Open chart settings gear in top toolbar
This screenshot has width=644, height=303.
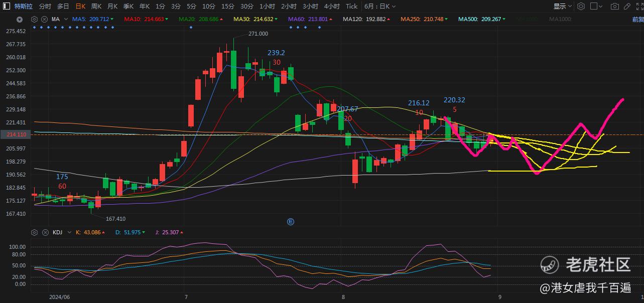pyautogui.click(x=581, y=7)
